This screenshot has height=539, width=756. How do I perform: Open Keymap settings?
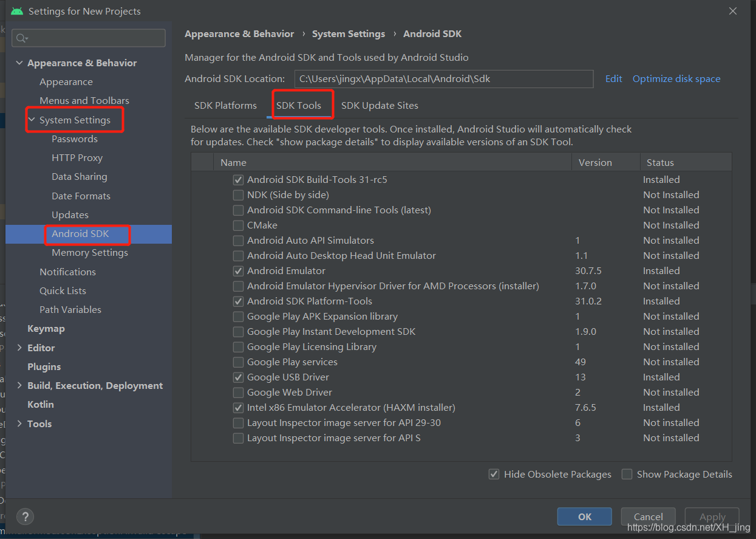coord(46,329)
